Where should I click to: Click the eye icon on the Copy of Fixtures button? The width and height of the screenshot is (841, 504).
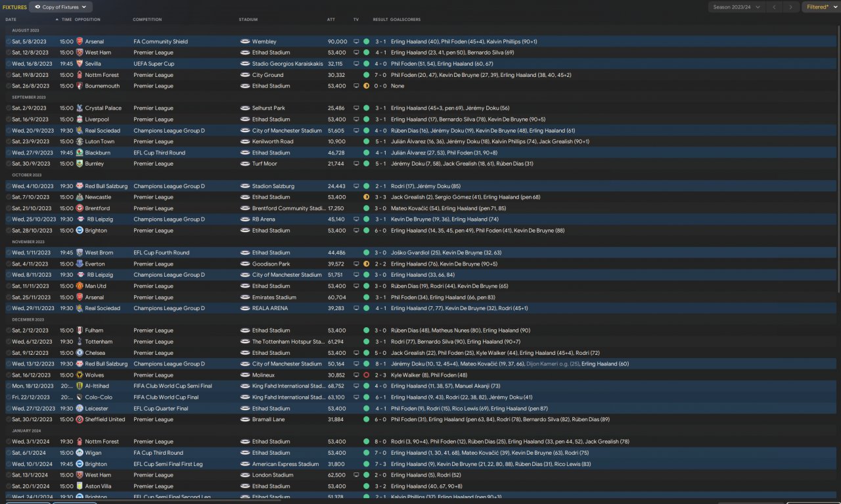tap(36, 7)
